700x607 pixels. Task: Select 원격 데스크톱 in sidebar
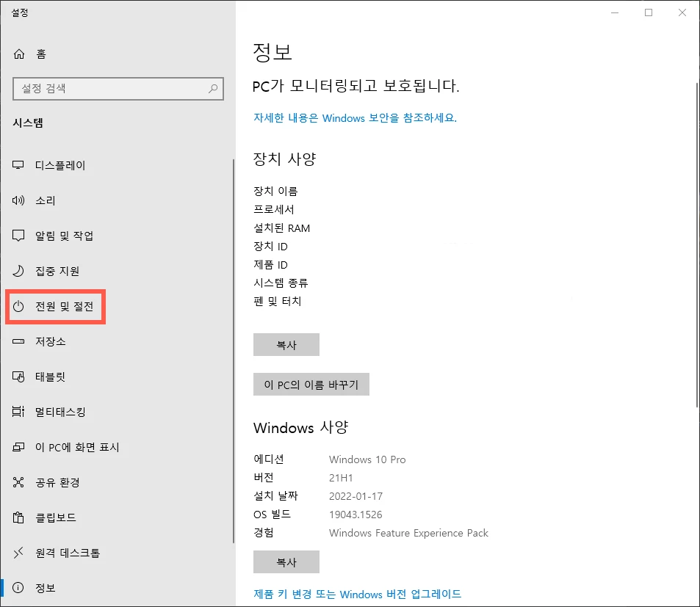click(117, 553)
